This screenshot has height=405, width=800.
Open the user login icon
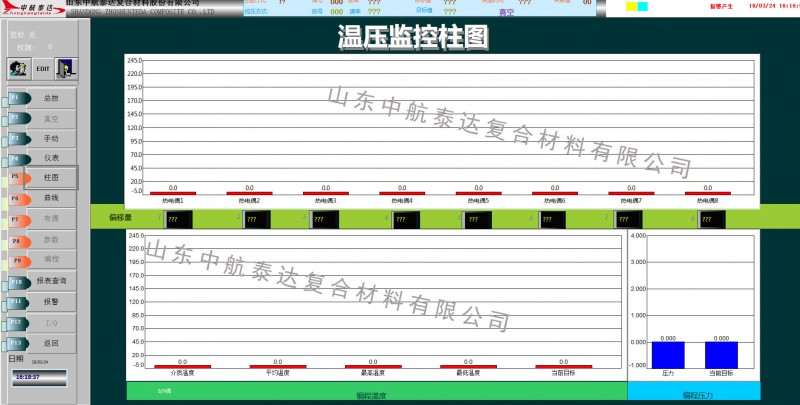pos(19,68)
